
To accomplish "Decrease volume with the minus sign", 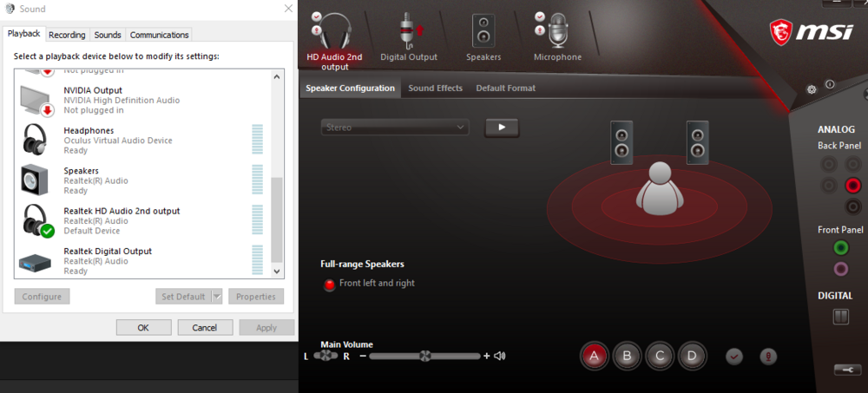I will [x=363, y=356].
